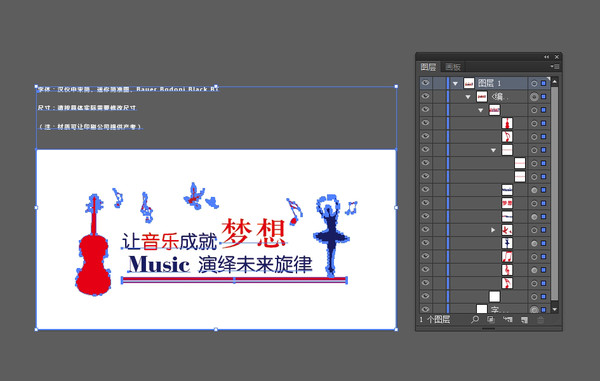Click selection square of violin row
Image resolution: width=600 pixels, height=381 pixels.
pyautogui.click(x=544, y=124)
